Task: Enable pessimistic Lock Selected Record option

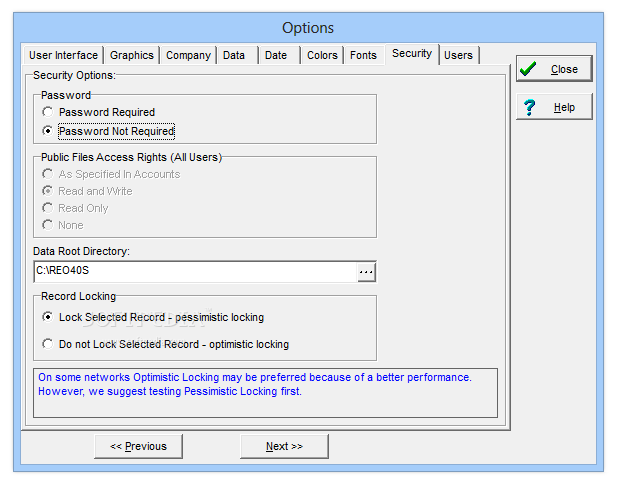Action: [153, 317]
